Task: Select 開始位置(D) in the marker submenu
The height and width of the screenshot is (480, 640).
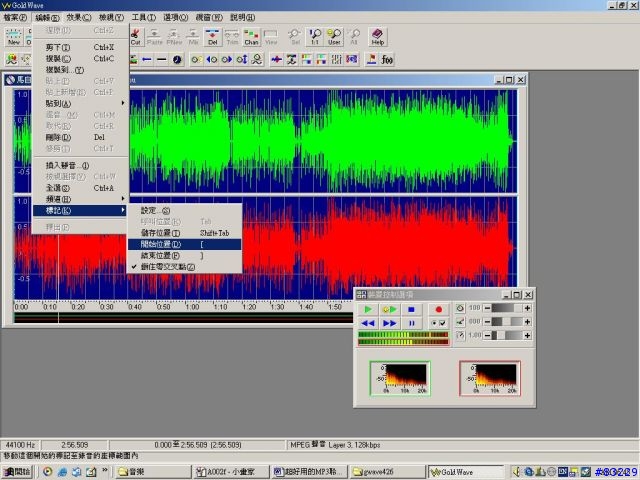Action: point(184,244)
